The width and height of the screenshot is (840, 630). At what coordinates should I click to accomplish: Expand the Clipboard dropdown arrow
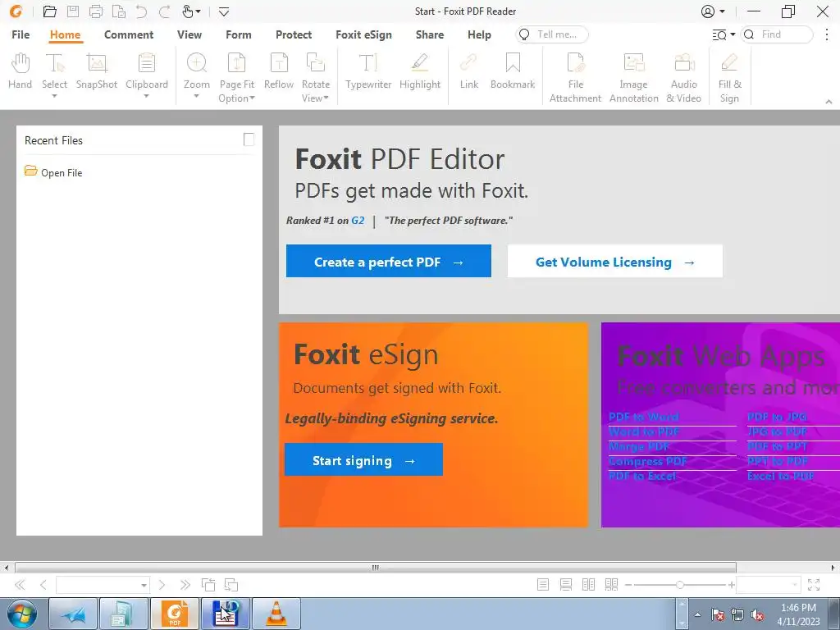point(146,97)
